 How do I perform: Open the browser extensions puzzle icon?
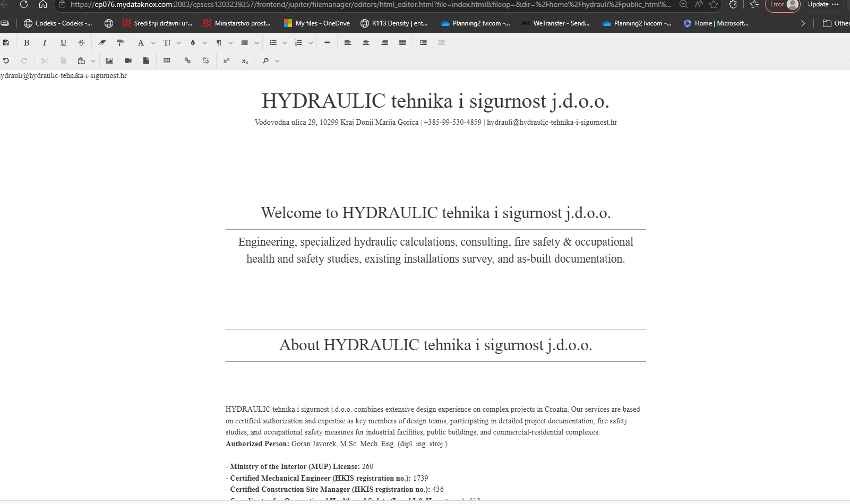[733, 4]
